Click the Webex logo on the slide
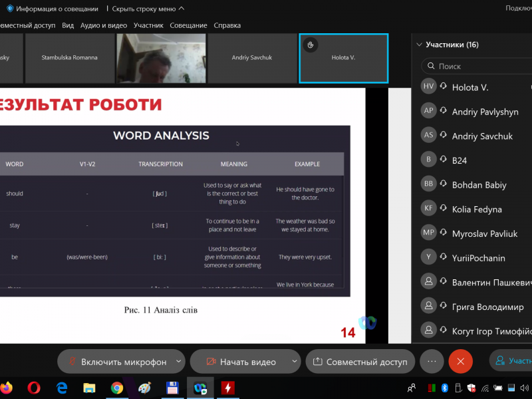 367,323
